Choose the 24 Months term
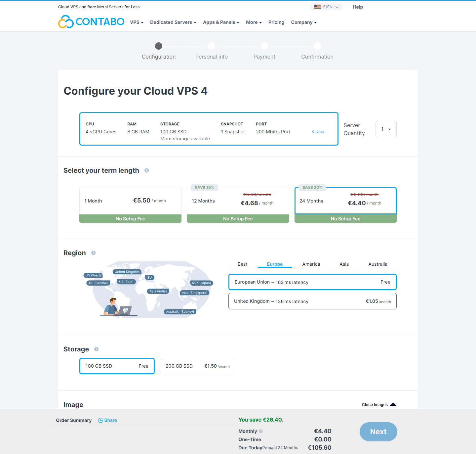The image size is (476, 454). tap(345, 205)
